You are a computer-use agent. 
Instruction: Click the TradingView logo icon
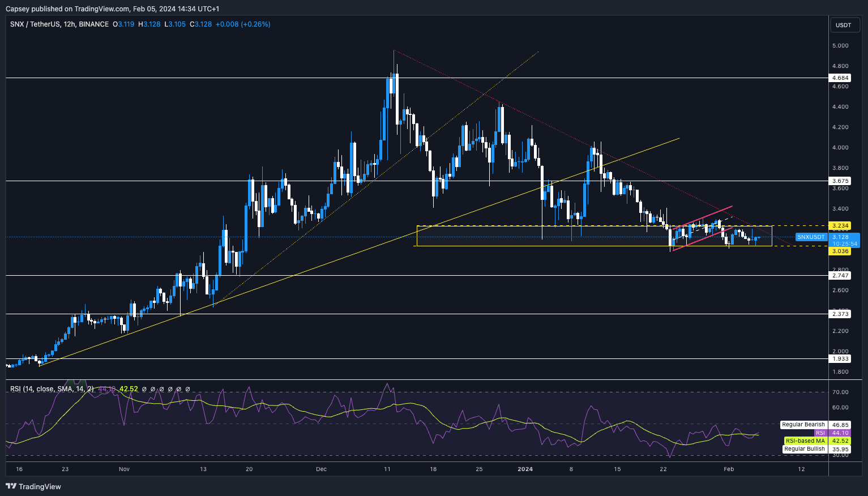11,486
